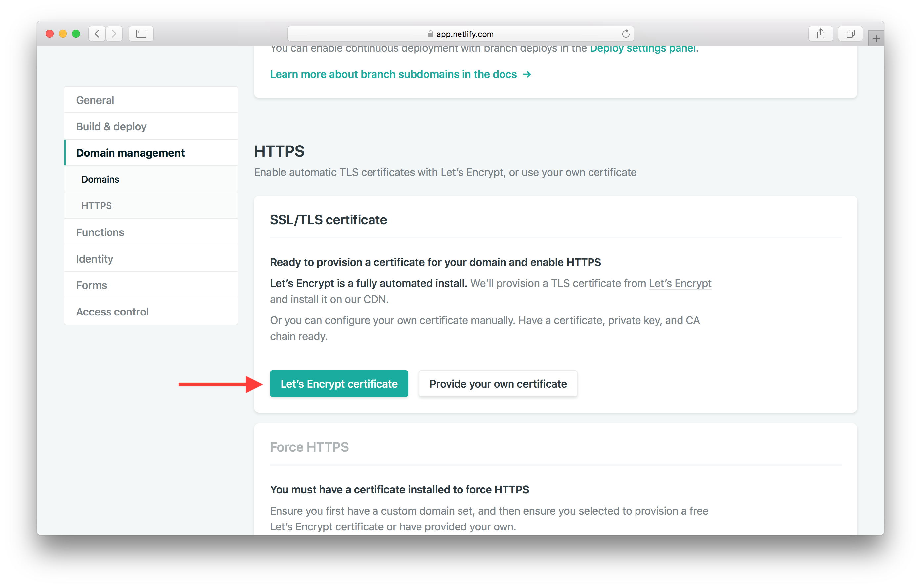This screenshot has width=921, height=588.
Task: Open the Identity settings section
Action: (x=95, y=259)
